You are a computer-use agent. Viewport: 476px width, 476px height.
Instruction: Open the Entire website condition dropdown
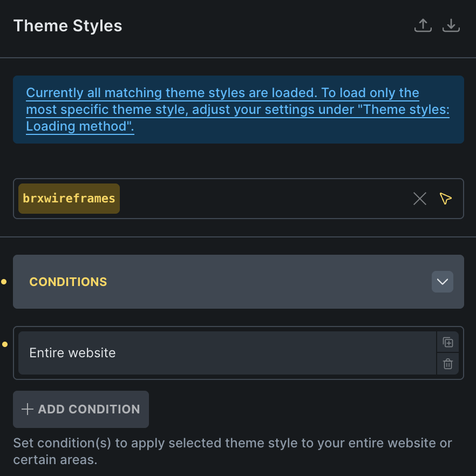tap(227, 353)
